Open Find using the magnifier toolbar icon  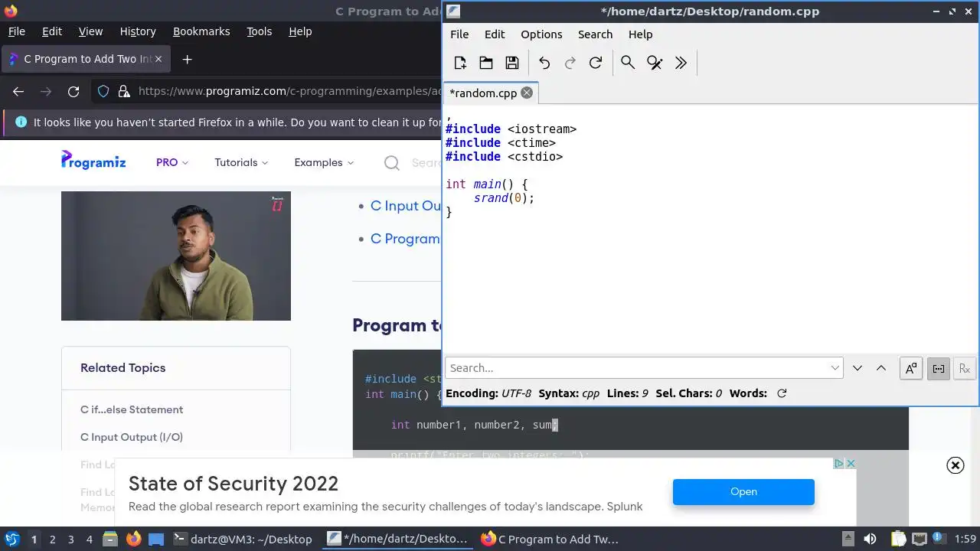coord(628,63)
